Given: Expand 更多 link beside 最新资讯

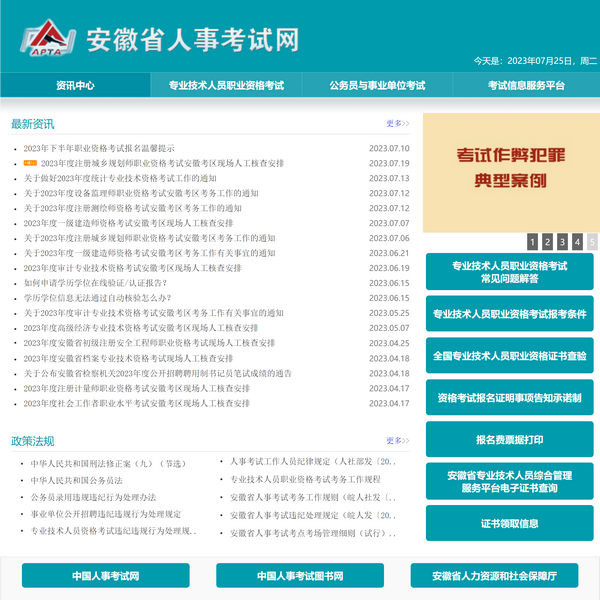Looking at the screenshot, I should (x=397, y=124).
